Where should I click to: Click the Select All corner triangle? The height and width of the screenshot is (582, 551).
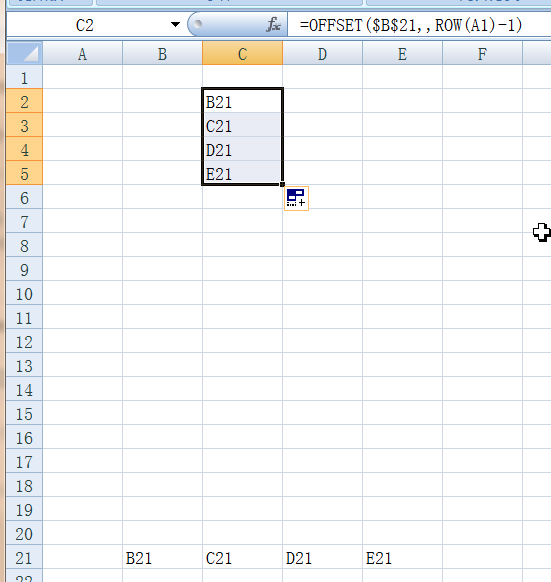tap(25, 53)
